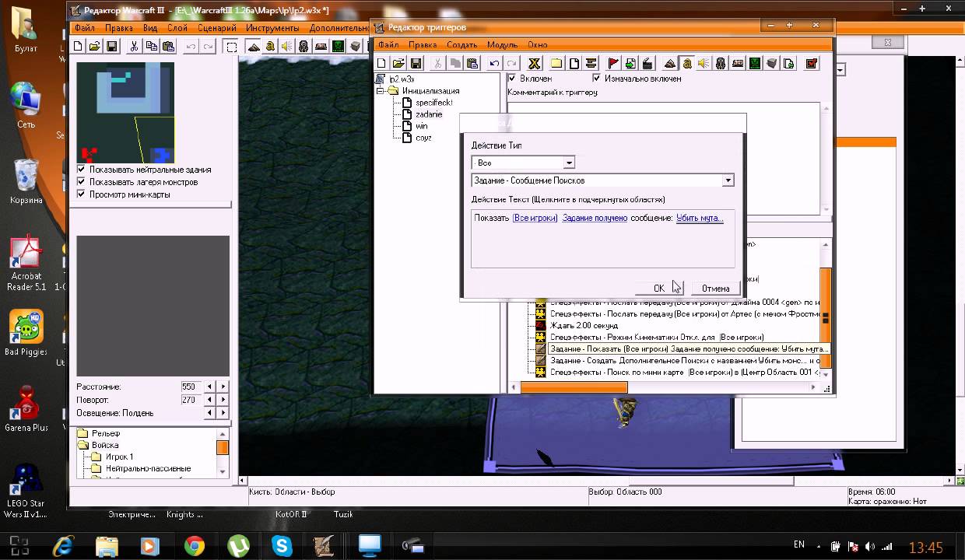The height and width of the screenshot is (560, 965).
Task: Select 'Спецэффекты - Режим Кинематики Откл.' action row
Action: (x=657, y=338)
